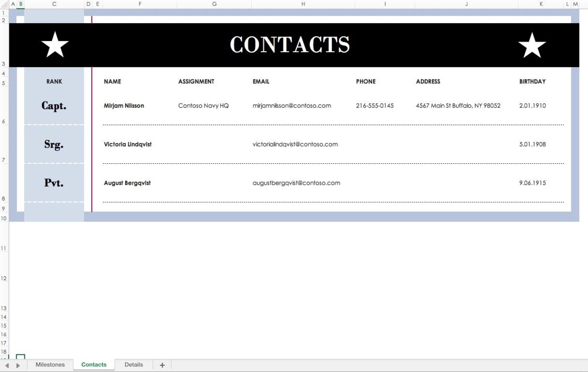Click the CONTACTS title text
Image resolution: width=588 pixels, height=372 pixels.
(x=290, y=45)
